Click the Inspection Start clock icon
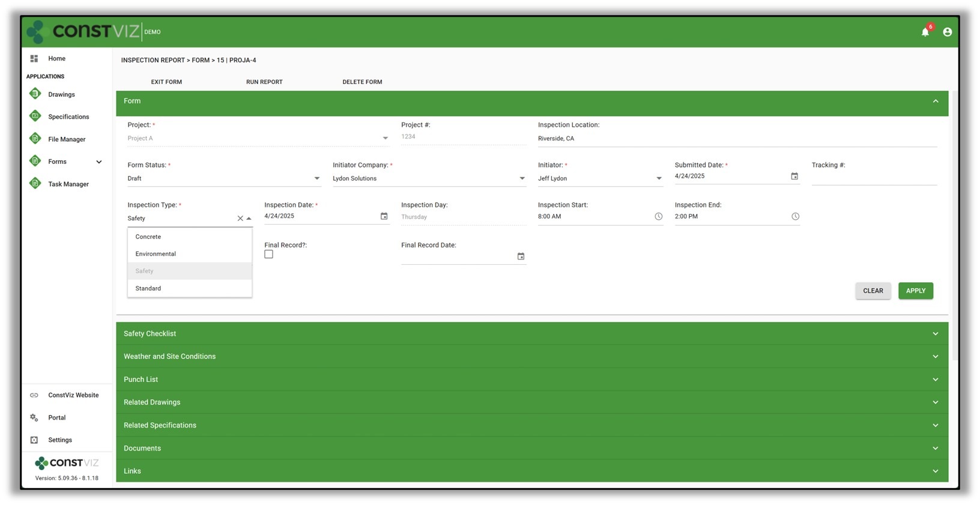Image resolution: width=980 pixels, height=505 pixels. 658,217
